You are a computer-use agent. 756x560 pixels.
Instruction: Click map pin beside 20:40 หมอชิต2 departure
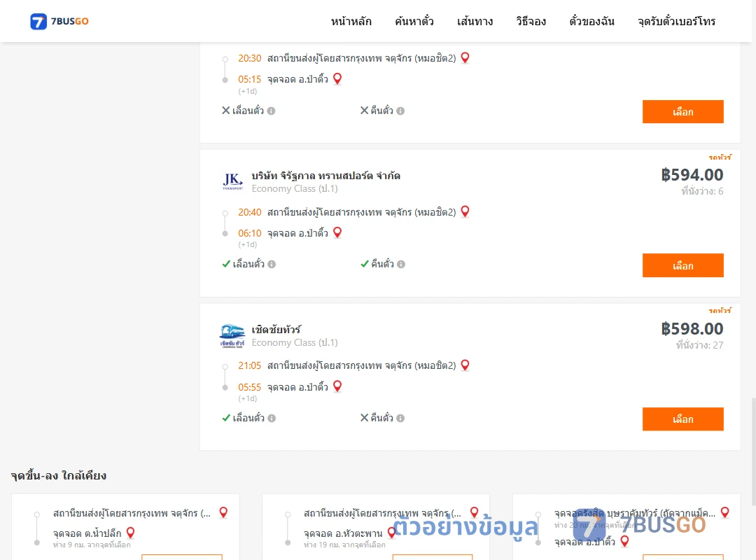click(465, 211)
